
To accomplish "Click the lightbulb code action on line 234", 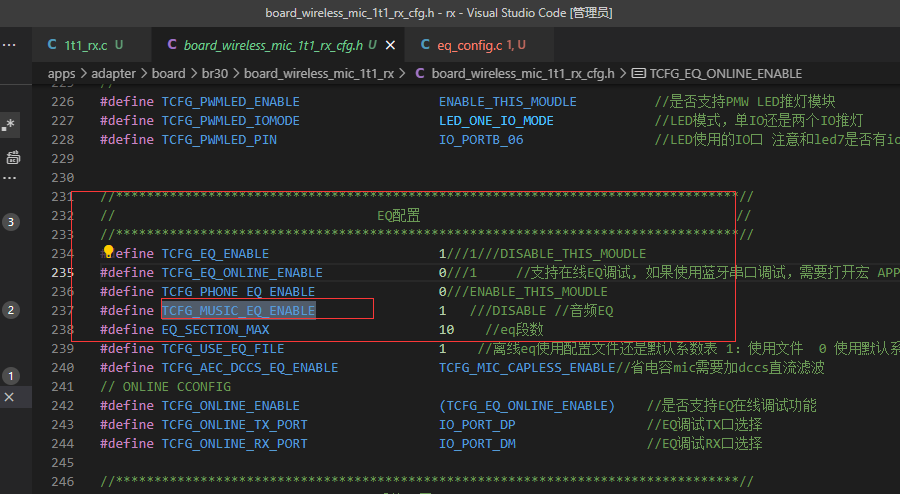I will [x=108, y=251].
